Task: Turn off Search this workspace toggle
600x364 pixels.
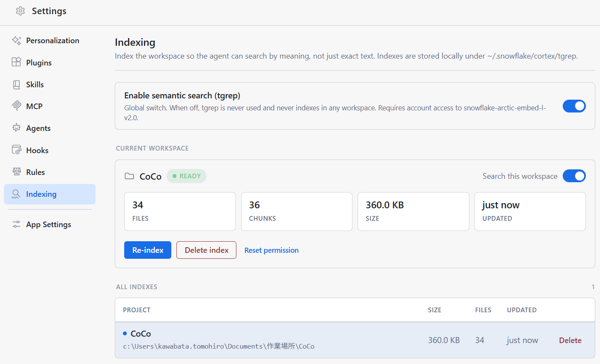Action: click(574, 176)
